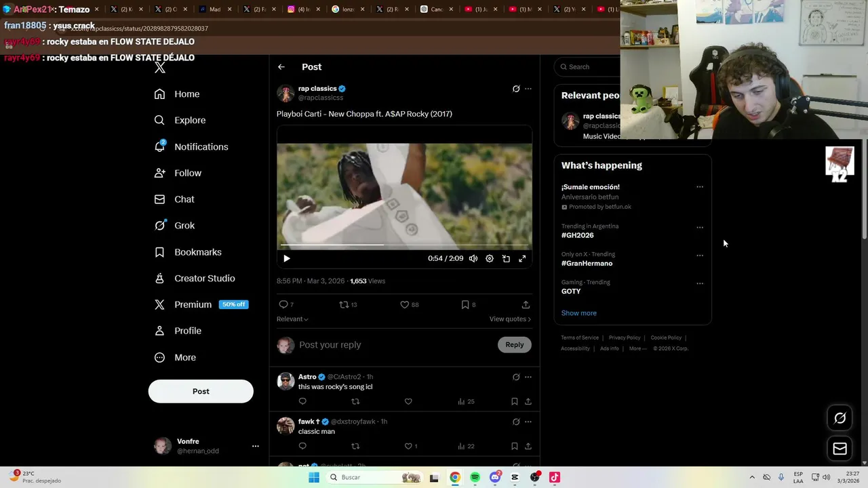Open the three-dot menu on fawk's reply
This screenshot has width=868, height=488.
(x=528, y=422)
